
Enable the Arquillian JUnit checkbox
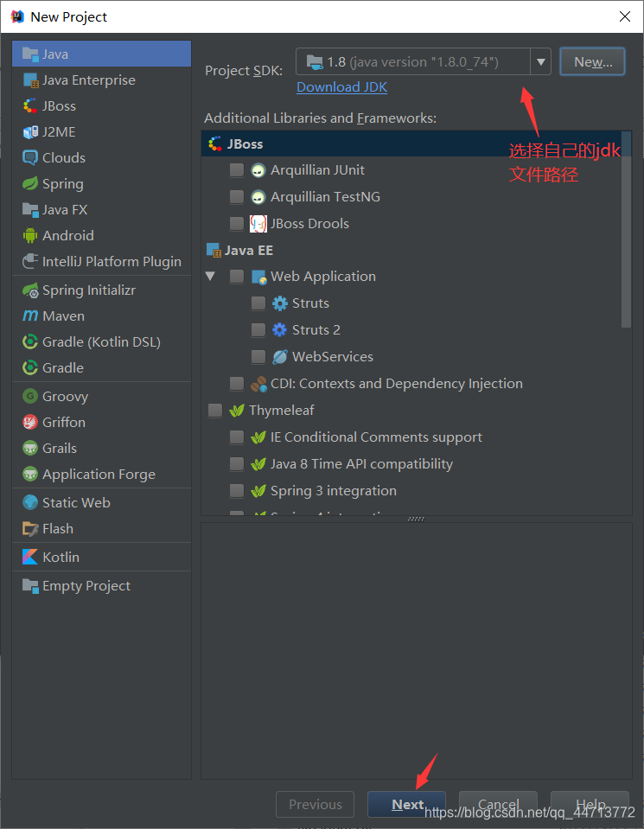pyautogui.click(x=236, y=169)
